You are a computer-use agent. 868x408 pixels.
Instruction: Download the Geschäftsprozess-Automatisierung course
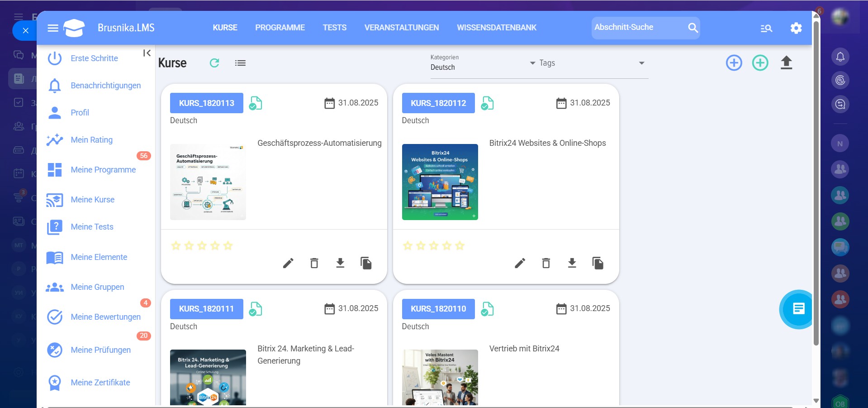(340, 263)
